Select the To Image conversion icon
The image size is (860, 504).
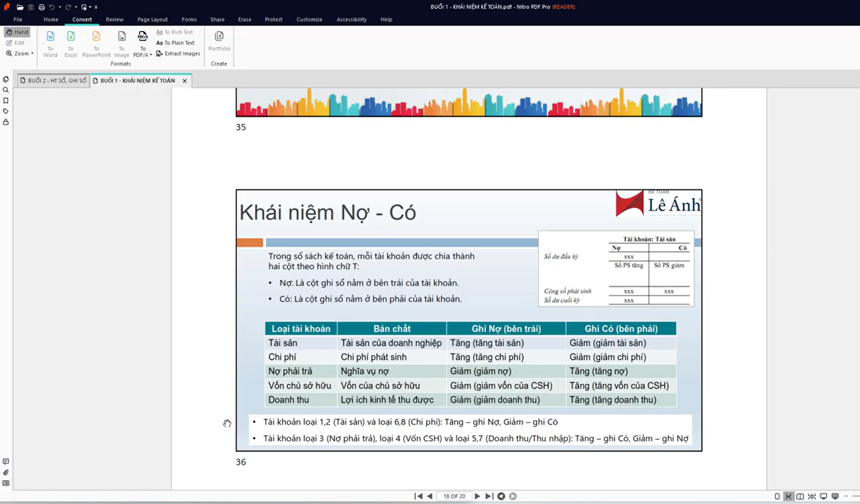(x=122, y=44)
